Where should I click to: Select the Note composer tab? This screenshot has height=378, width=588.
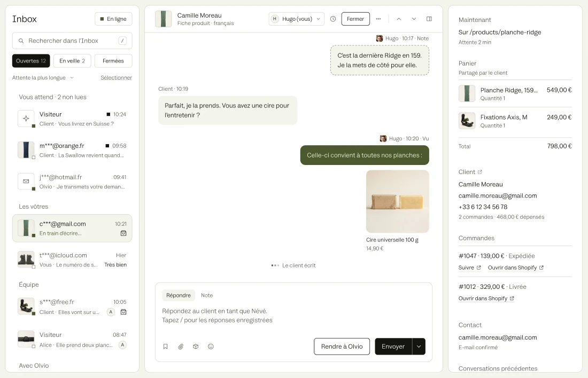pyautogui.click(x=207, y=296)
